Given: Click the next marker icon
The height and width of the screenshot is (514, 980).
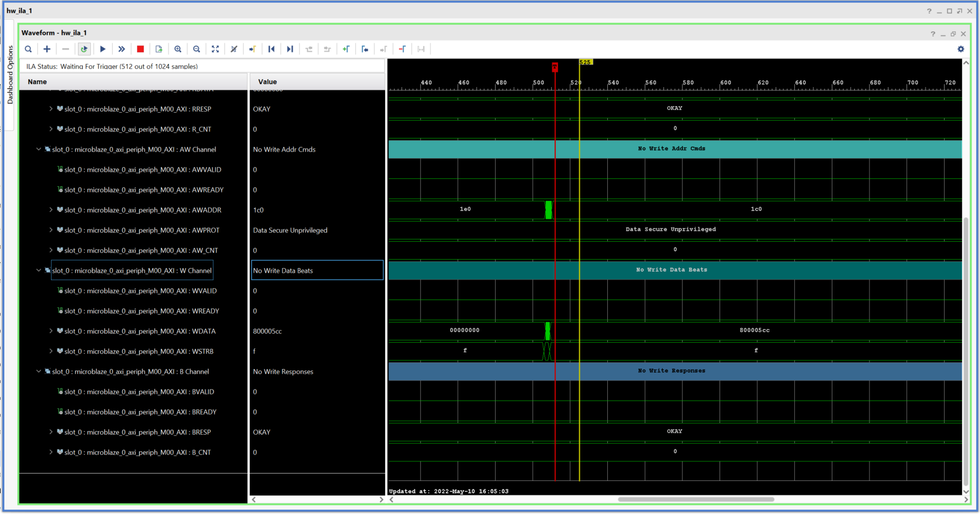Looking at the screenshot, I should tap(383, 49).
